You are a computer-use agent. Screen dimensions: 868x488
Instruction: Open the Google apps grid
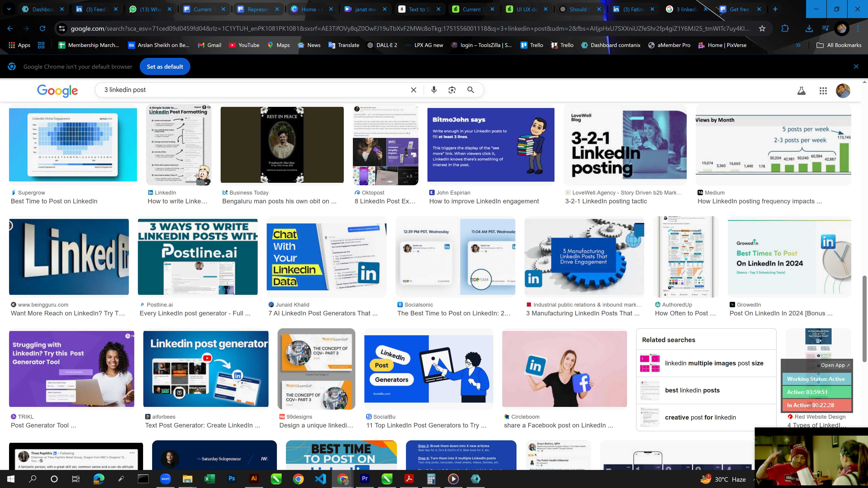(823, 91)
